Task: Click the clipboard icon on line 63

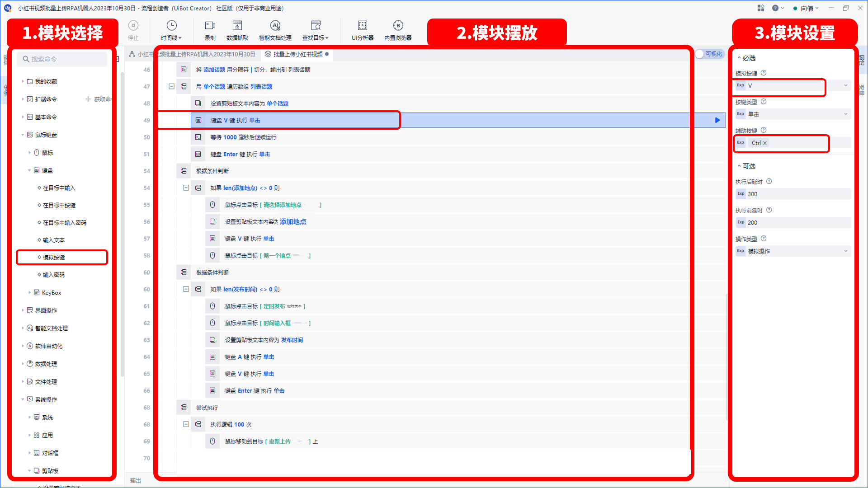Action: point(212,340)
